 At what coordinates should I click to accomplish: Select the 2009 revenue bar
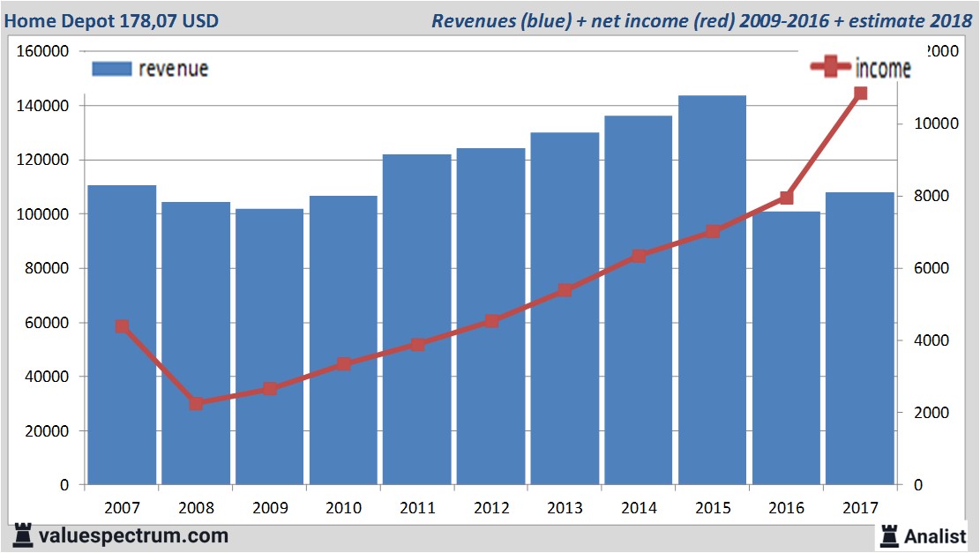point(269,347)
